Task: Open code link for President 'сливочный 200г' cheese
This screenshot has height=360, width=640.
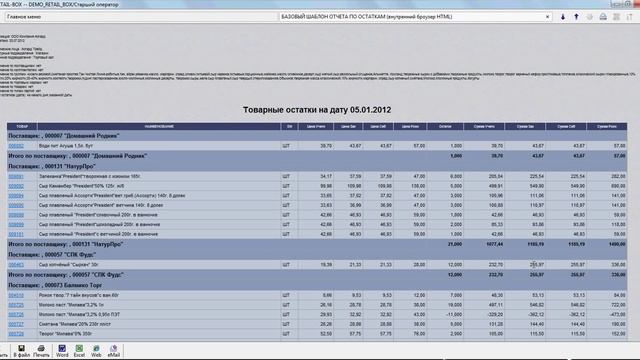Action: [16, 215]
